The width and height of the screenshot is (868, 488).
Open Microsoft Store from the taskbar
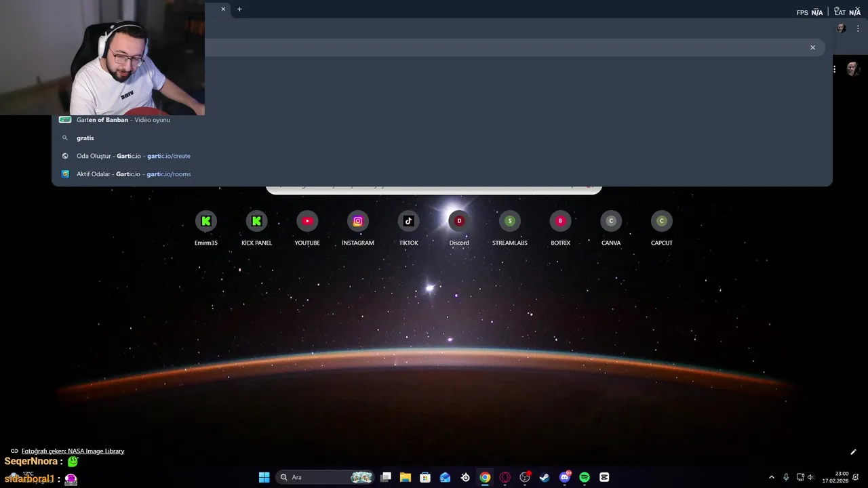coord(425,477)
